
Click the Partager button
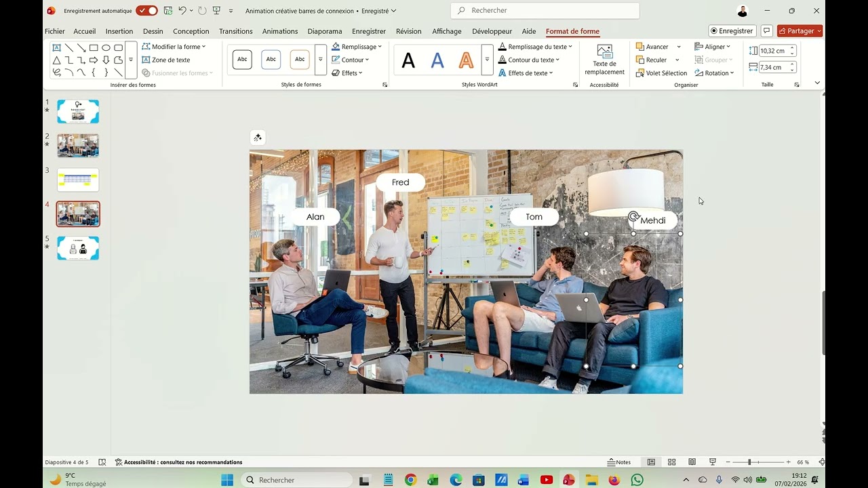point(800,31)
